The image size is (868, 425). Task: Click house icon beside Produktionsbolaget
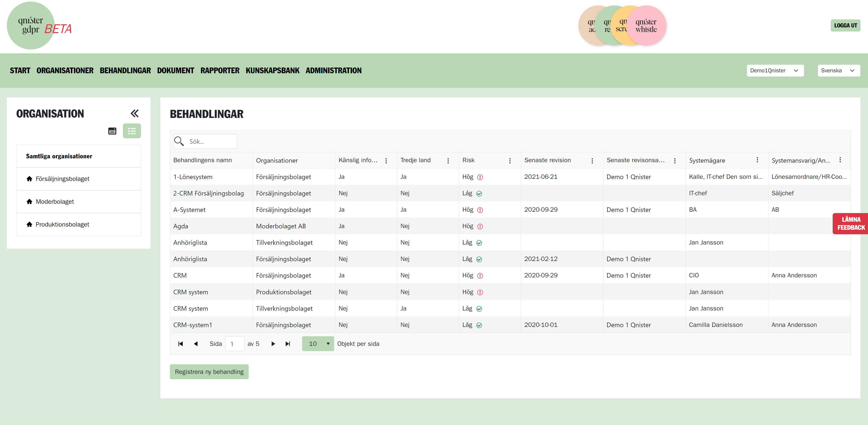[29, 224]
